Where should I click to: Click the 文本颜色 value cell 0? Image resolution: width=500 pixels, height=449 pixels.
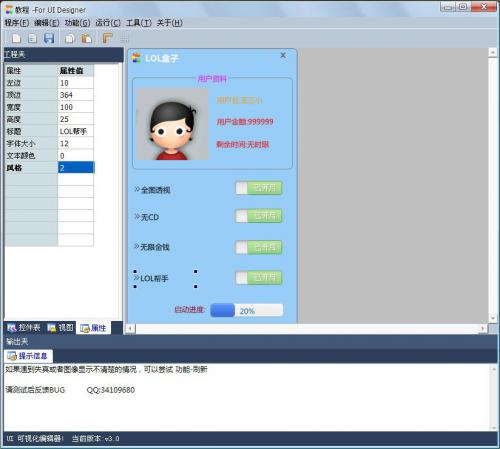coord(76,155)
